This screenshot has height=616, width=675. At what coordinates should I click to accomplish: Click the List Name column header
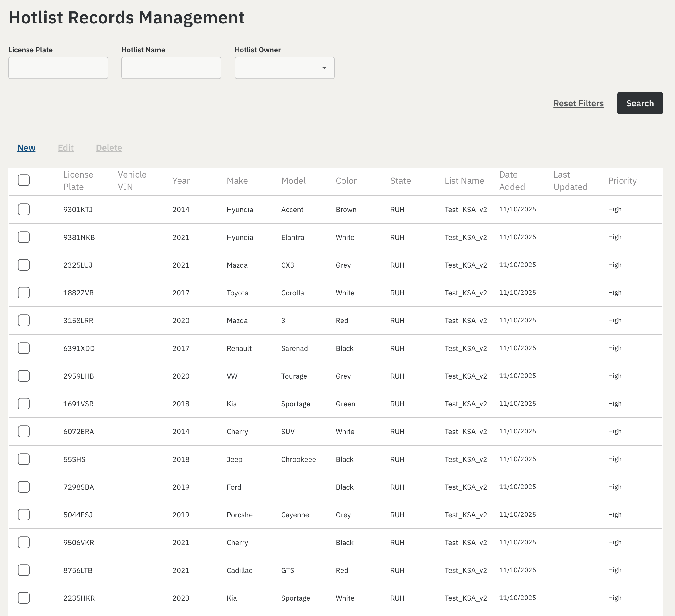click(x=464, y=181)
